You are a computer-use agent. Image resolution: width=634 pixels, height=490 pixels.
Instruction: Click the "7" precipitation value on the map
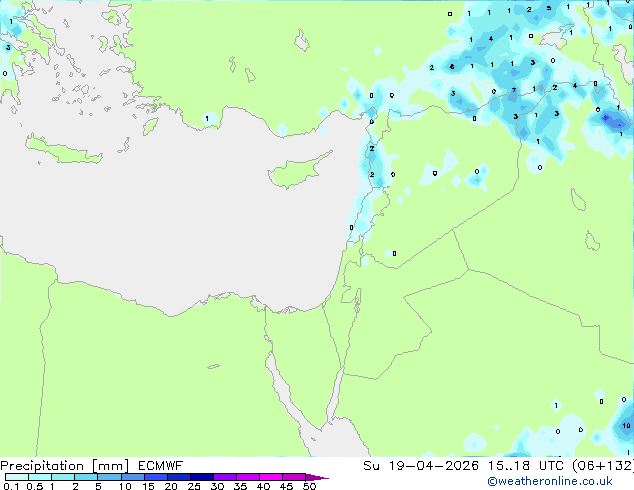[x=514, y=90]
